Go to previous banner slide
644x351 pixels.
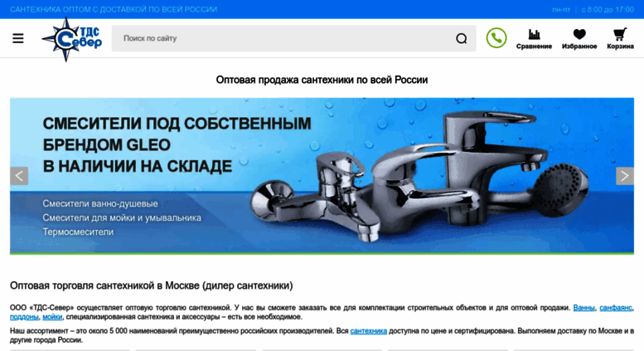(19, 176)
